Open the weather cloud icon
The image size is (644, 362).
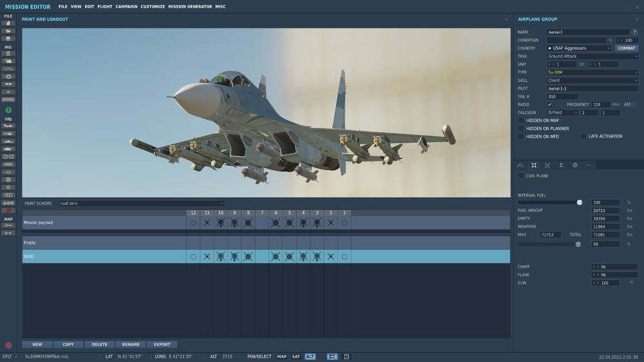point(8,61)
